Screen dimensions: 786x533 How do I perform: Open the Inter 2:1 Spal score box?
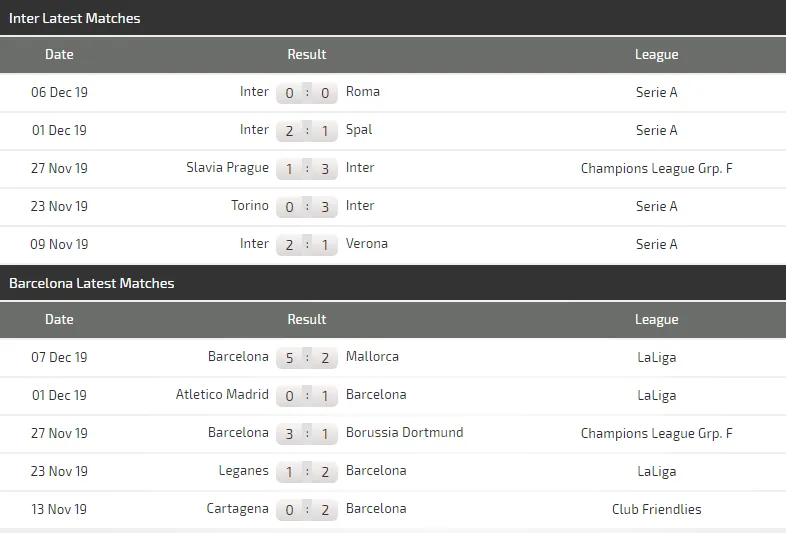307,131
